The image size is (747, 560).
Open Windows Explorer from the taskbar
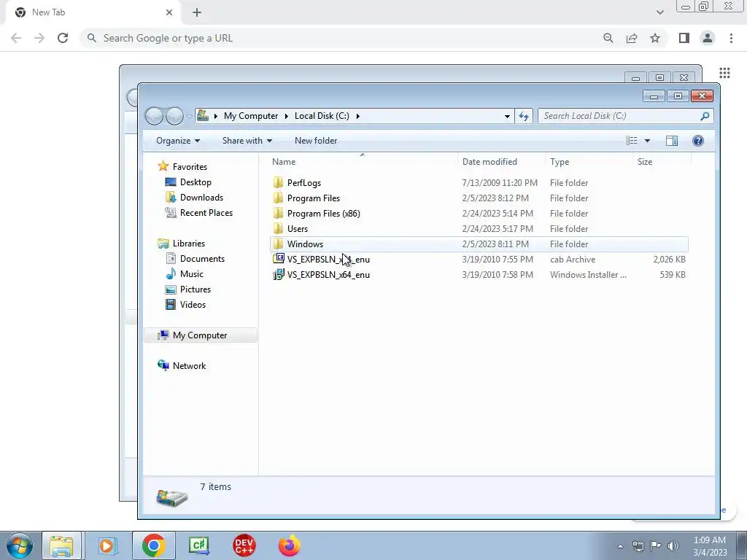[61, 545]
